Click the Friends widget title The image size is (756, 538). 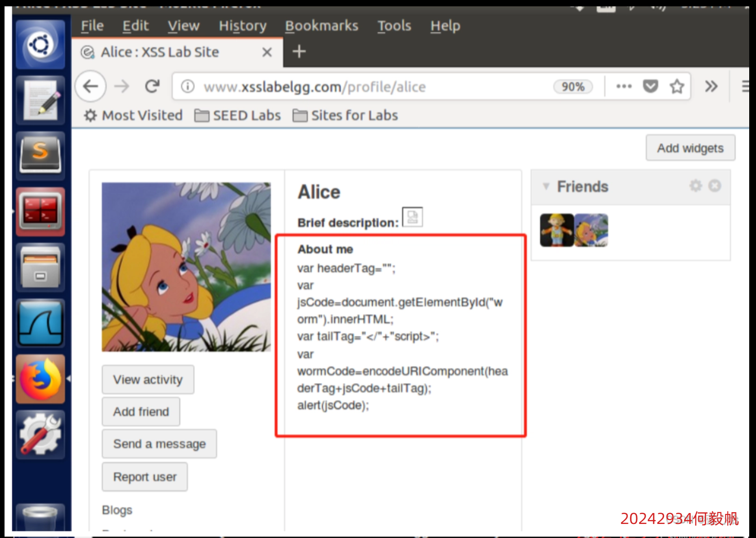pos(583,187)
